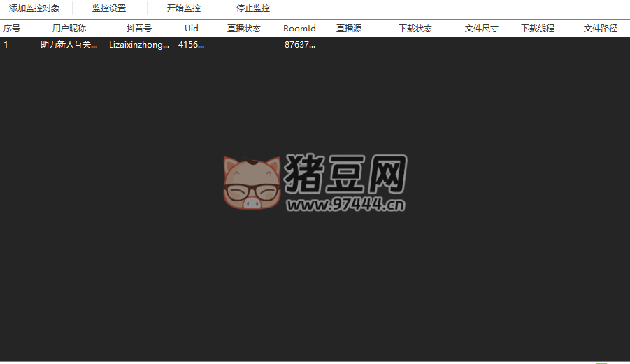Select the 直播源 column header
The height and width of the screenshot is (364, 630).
[x=348, y=29]
